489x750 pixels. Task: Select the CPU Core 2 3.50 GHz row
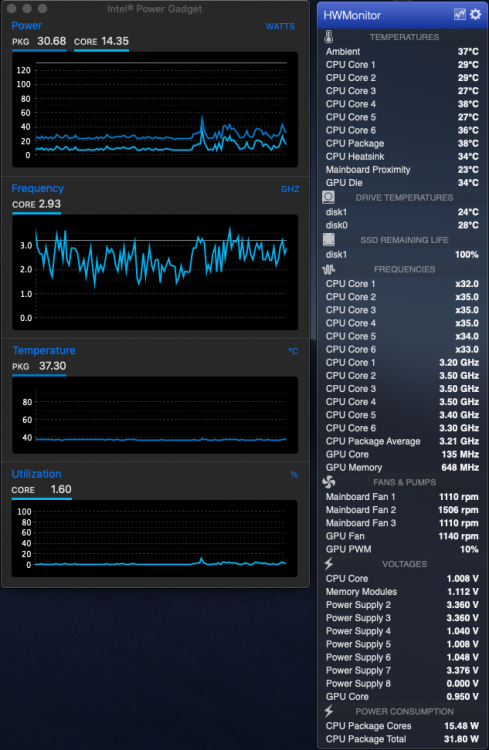click(402, 375)
